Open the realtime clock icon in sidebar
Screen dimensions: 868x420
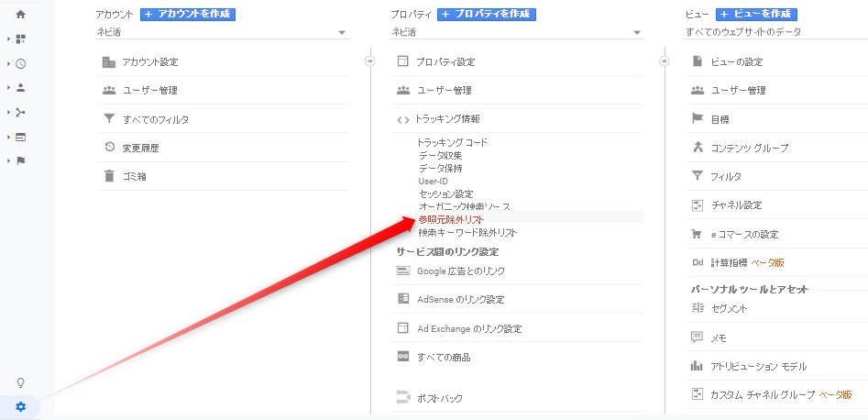pyautogui.click(x=20, y=63)
